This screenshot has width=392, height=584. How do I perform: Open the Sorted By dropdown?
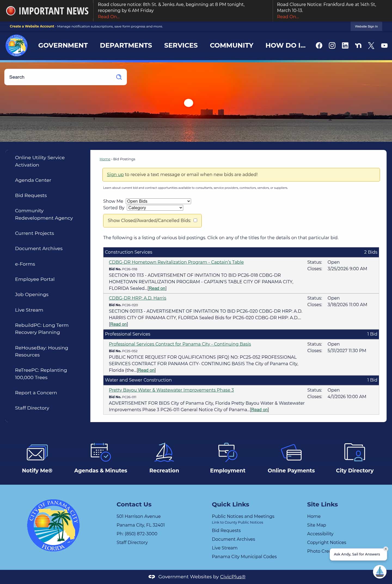pyautogui.click(x=155, y=208)
